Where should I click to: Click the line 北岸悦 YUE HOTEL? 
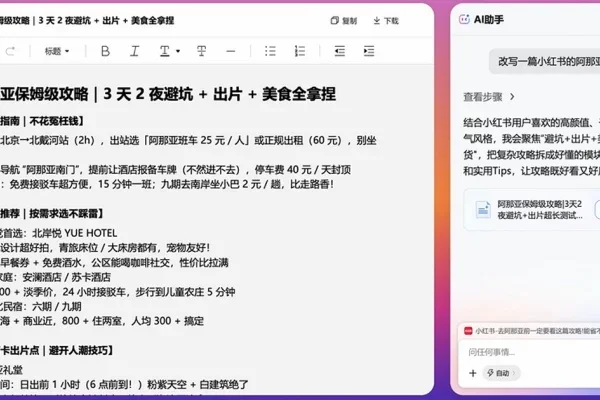point(59,233)
